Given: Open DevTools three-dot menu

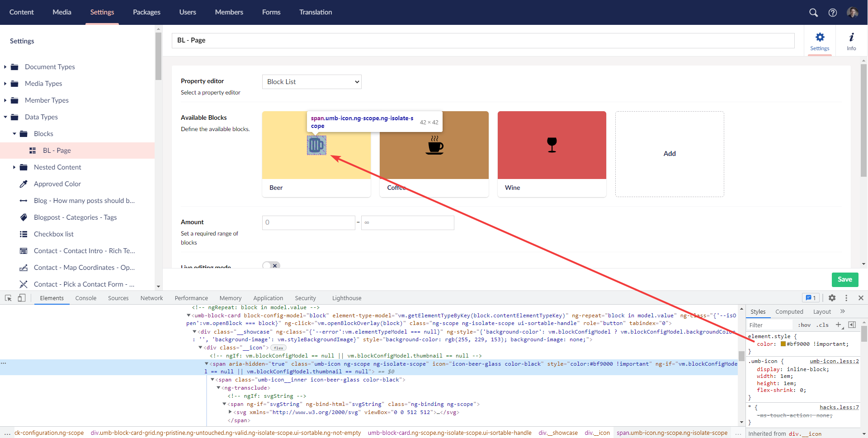Looking at the screenshot, I should coord(846,298).
